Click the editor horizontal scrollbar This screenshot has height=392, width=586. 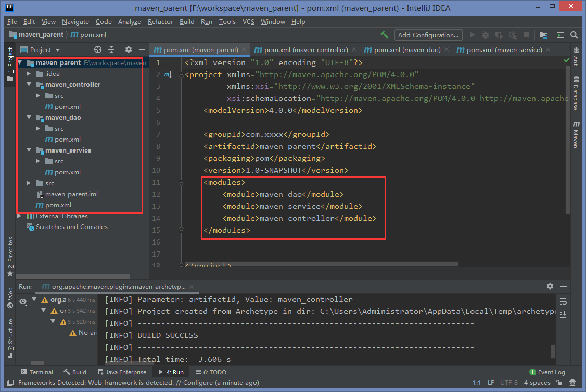pyautogui.click(x=323, y=264)
